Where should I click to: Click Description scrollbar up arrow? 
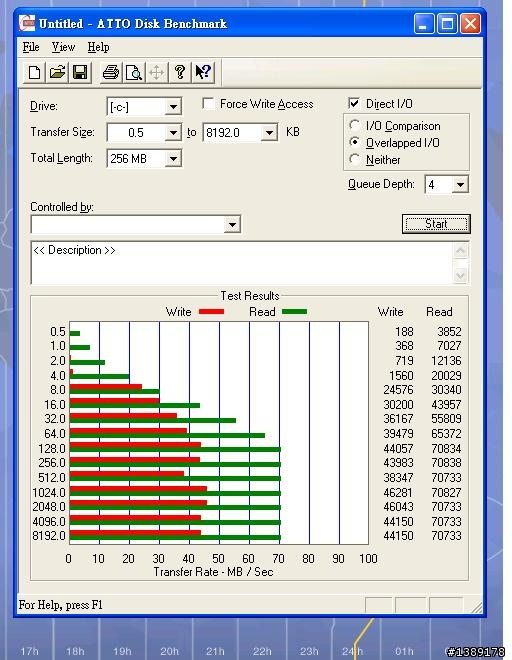[x=461, y=251]
